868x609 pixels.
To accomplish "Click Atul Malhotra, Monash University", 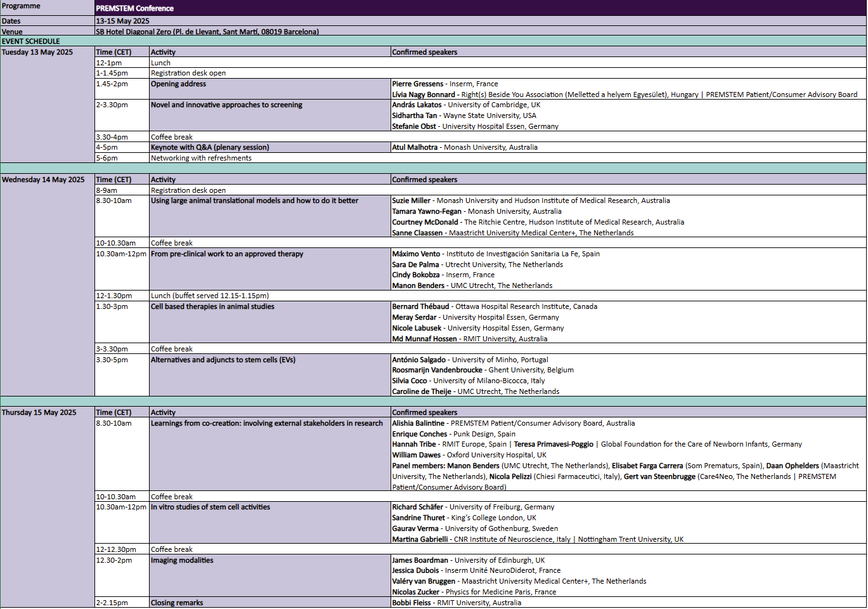I will coord(465,147).
